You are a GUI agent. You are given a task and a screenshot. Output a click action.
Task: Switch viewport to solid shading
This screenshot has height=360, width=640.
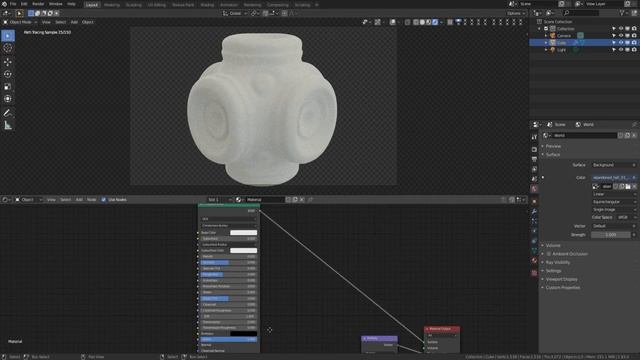click(x=422, y=22)
